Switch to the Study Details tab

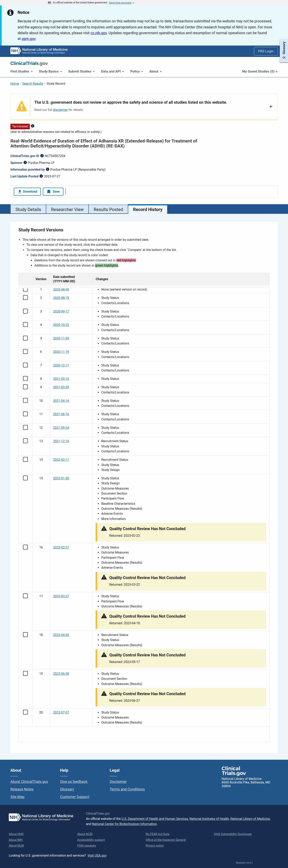point(28,209)
